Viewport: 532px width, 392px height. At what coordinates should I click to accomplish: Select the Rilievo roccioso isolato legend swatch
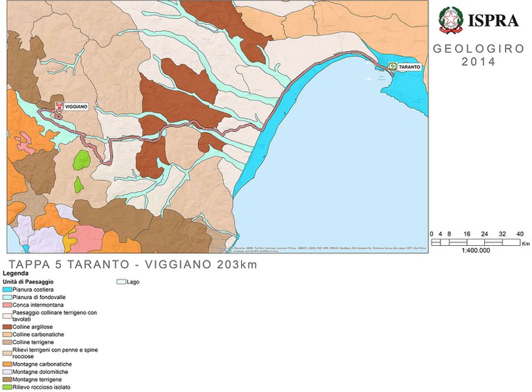7,387
